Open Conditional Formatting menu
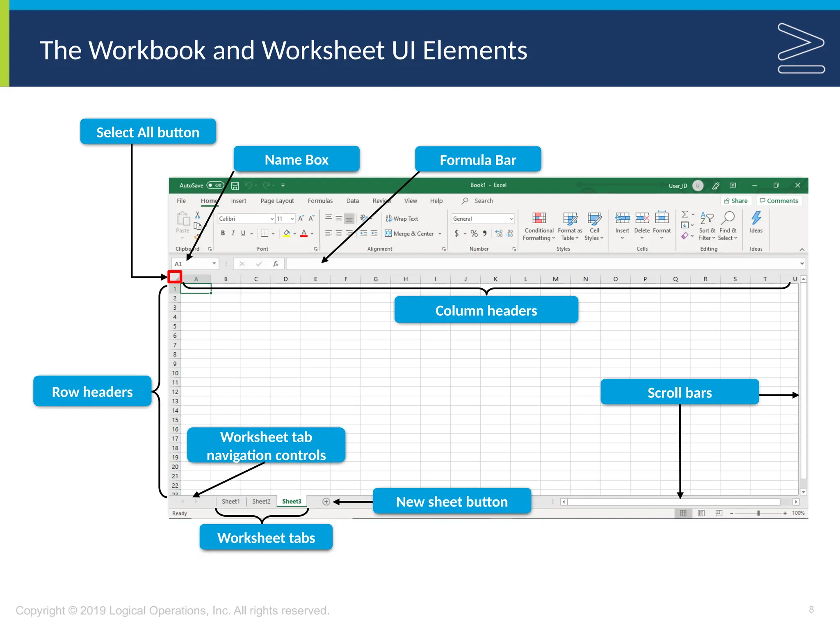 point(539,226)
